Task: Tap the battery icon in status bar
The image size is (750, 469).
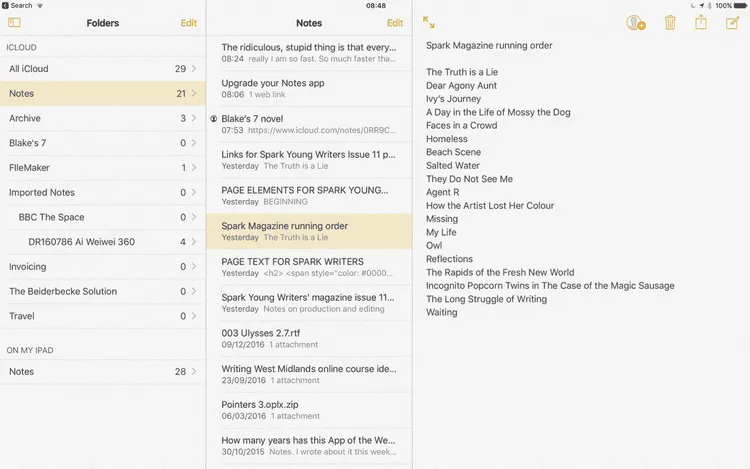Action: (x=740, y=6)
